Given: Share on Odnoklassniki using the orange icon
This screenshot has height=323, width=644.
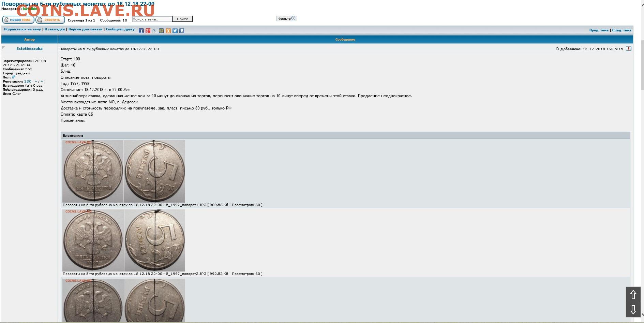Looking at the screenshot, I should pyautogui.click(x=168, y=31).
